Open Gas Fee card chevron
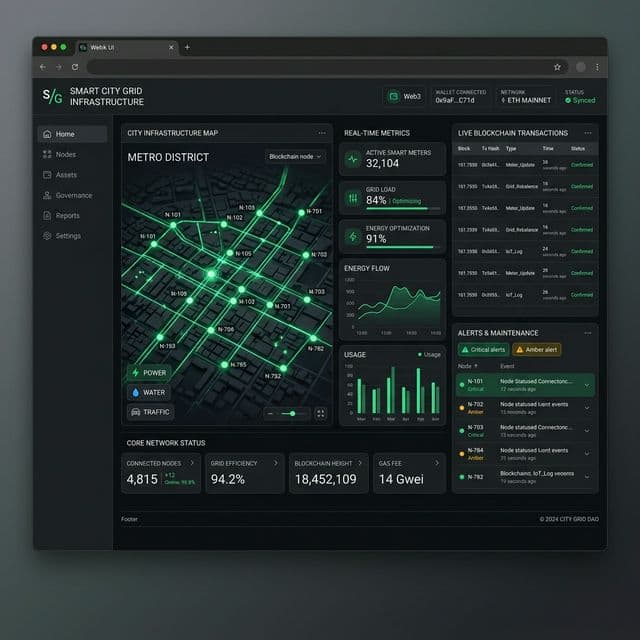640x640 pixels. point(437,463)
